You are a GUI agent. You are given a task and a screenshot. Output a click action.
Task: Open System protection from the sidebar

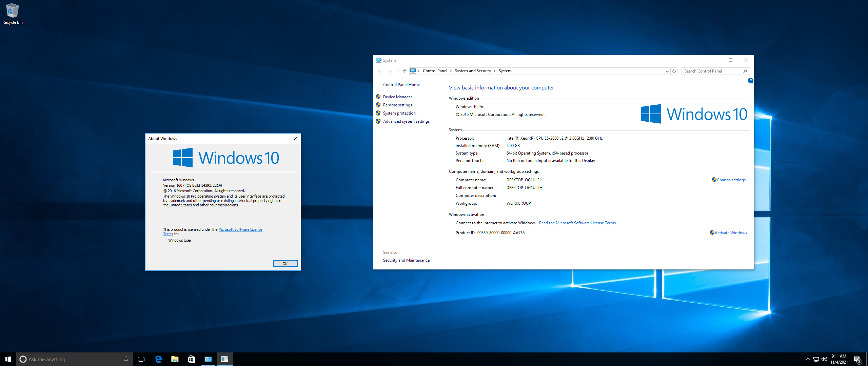399,113
